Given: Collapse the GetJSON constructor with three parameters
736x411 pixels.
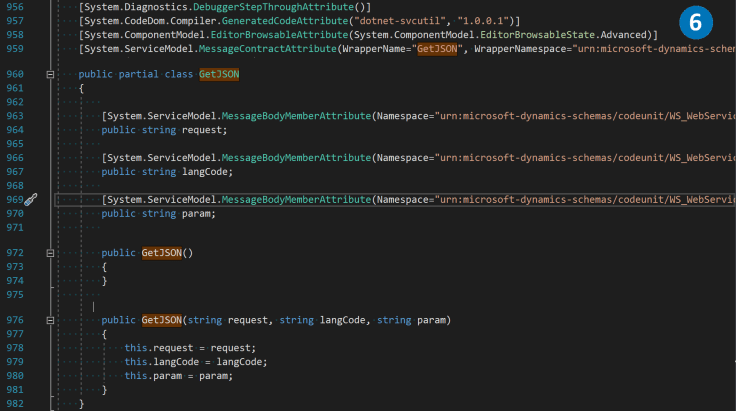Looking at the screenshot, I should (x=49, y=320).
